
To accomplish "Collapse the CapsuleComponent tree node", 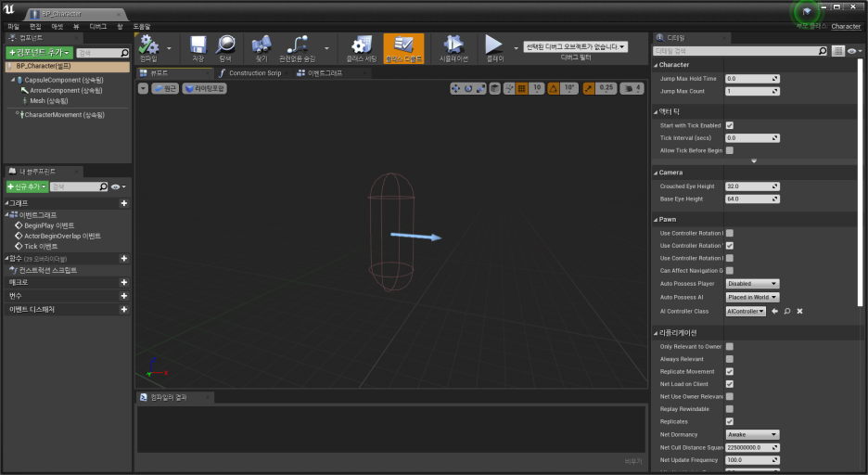I will click(x=13, y=81).
